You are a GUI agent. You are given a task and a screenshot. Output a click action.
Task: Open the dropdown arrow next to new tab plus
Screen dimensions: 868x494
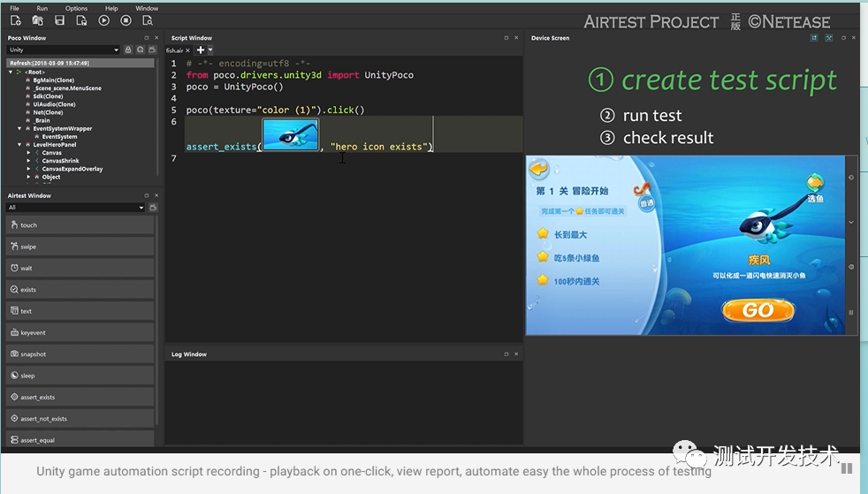210,49
